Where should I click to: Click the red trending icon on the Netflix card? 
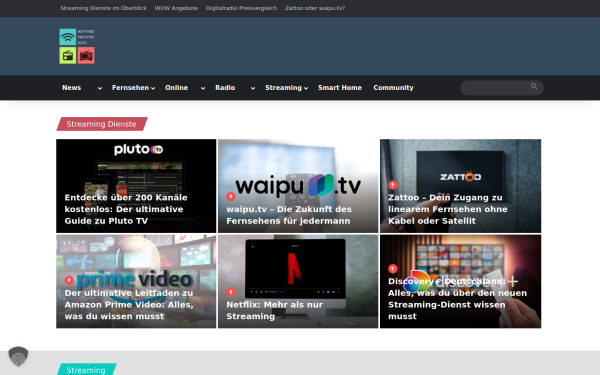(x=230, y=292)
